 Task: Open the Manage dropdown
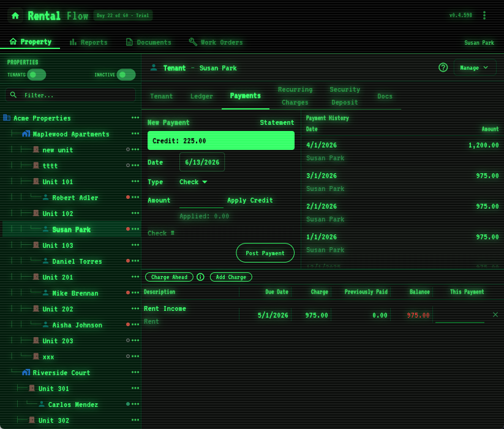475,68
